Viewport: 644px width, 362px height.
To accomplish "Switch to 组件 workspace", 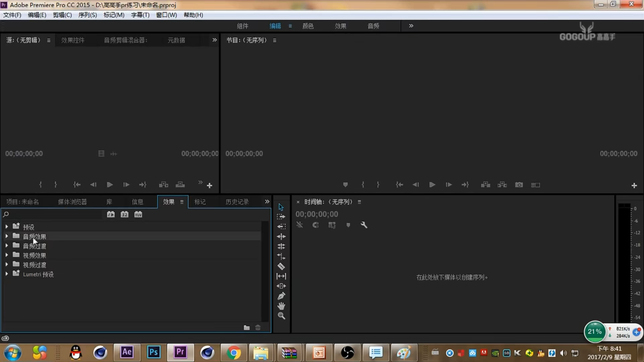I will [x=243, y=26].
